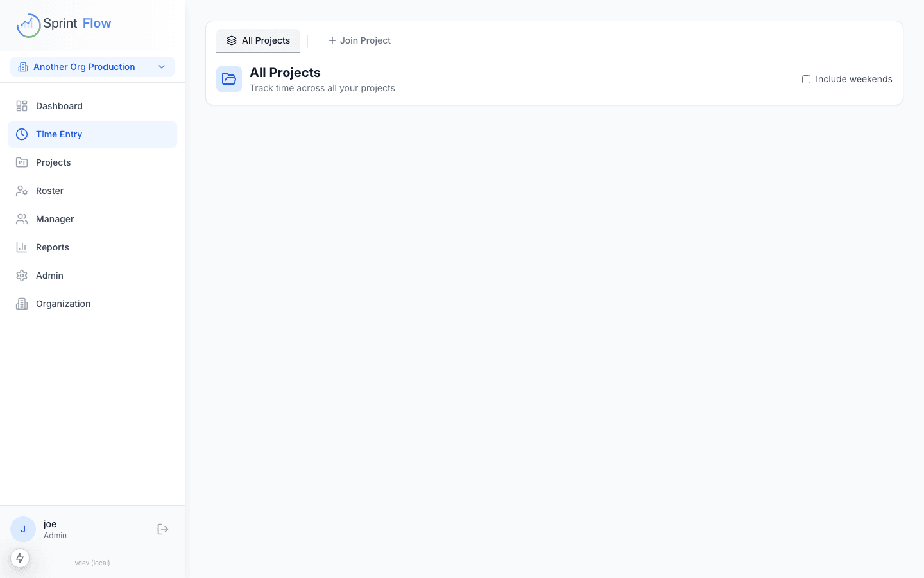The image size is (924, 578).
Task: Open the Join Project tab
Action: tap(359, 40)
